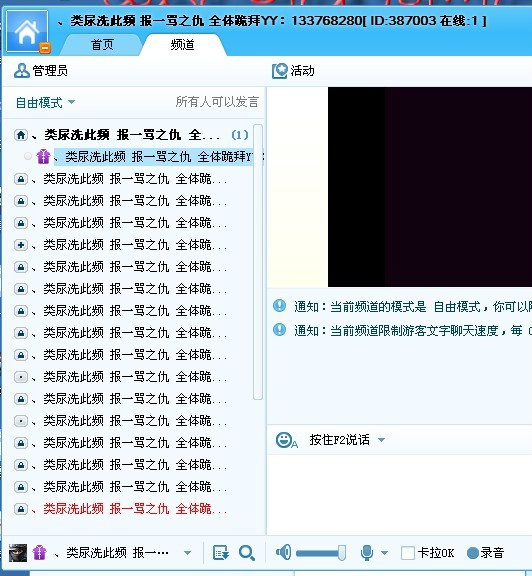Select the bold root channel name row
The width and height of the screenshot is (532, 576).
click(132, 135)
